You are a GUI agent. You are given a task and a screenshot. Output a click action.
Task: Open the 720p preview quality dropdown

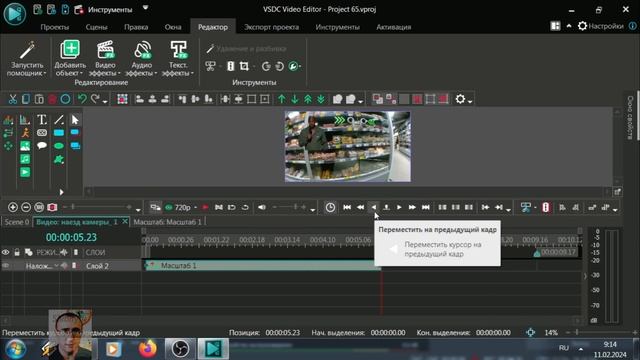[196, 207]
